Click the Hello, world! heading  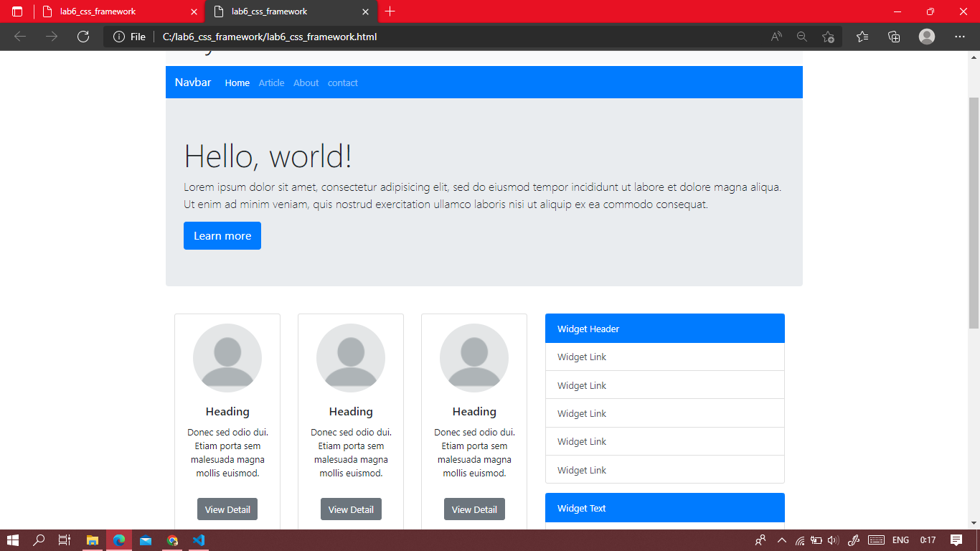click(268, 156)
